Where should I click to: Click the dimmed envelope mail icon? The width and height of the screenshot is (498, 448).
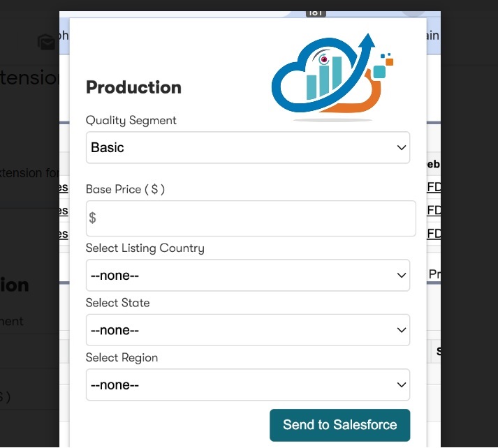[x=46, y=42]
